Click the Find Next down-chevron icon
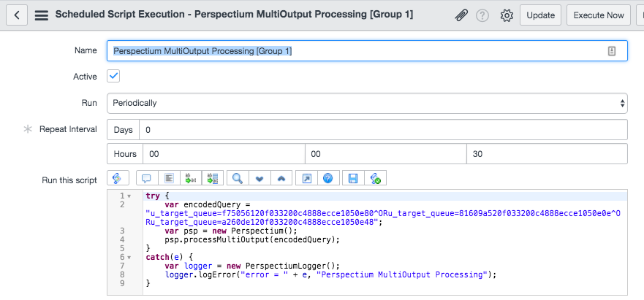Image resolution: width=644 pixels, height=300 pixels. (x=260, y=178)
